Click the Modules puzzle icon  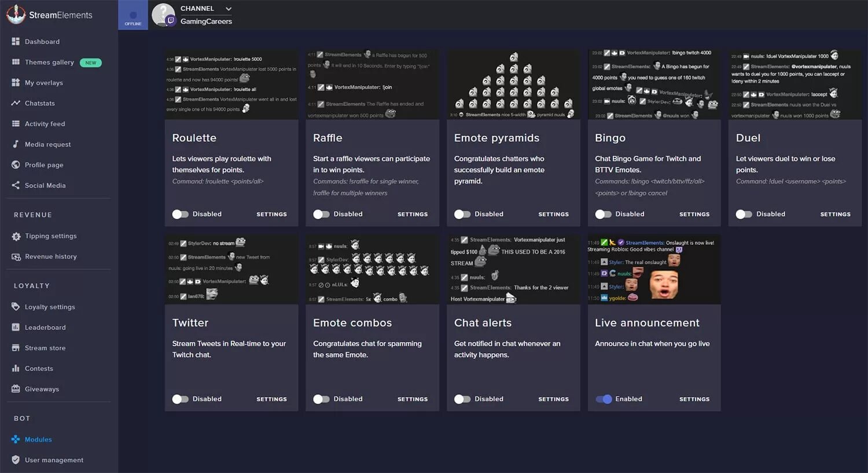pyautogui.click(x=16, y=439)
